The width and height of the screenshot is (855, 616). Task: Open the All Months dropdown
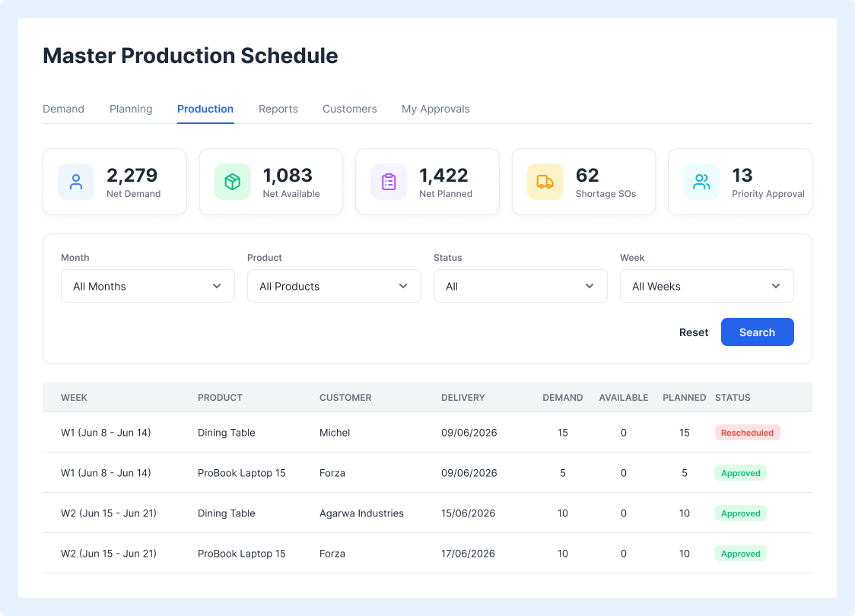[148, 286]
